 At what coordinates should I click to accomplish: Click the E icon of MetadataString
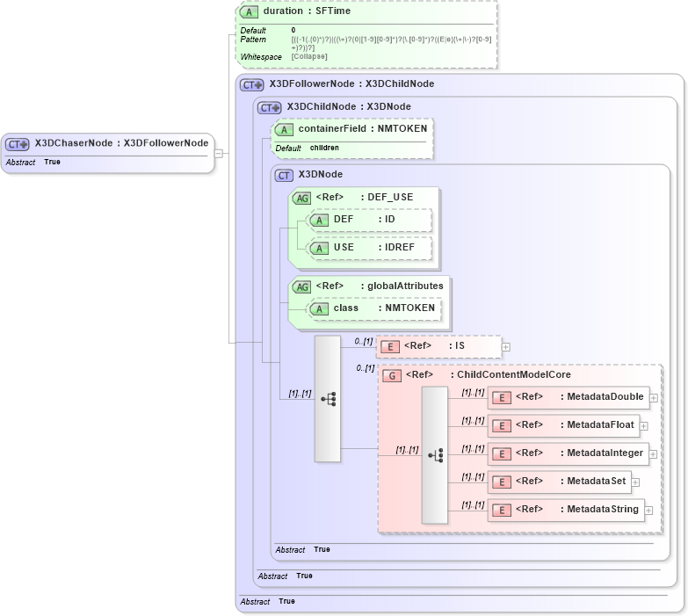(x=502, y=511)
